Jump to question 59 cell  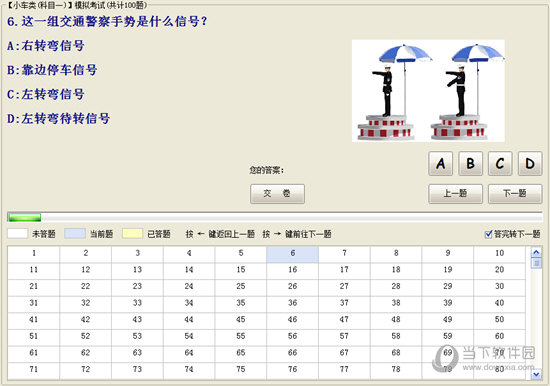click(x=448, y=337)
